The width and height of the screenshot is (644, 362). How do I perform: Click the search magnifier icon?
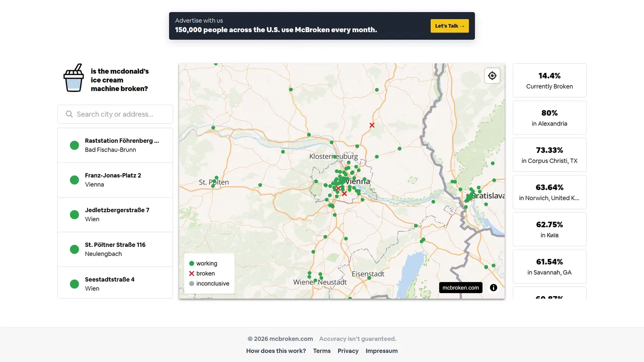pos(69,114)
